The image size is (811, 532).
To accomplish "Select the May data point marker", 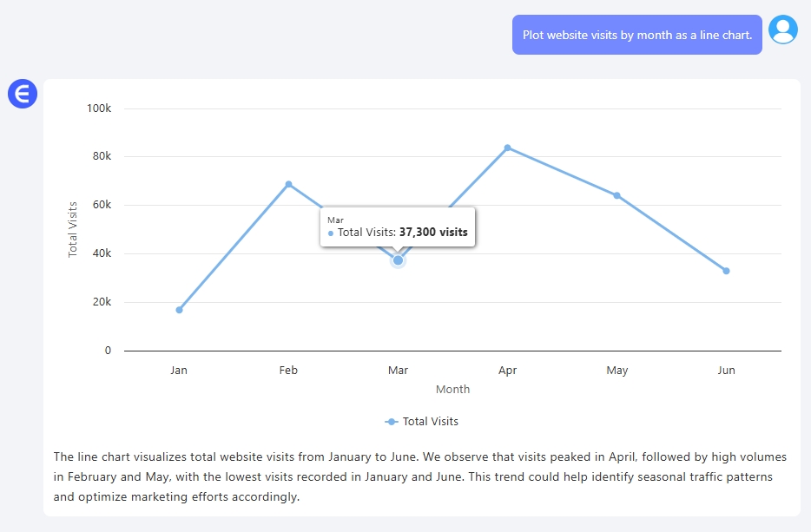I will pyautogui.click(x=617, y=195).
